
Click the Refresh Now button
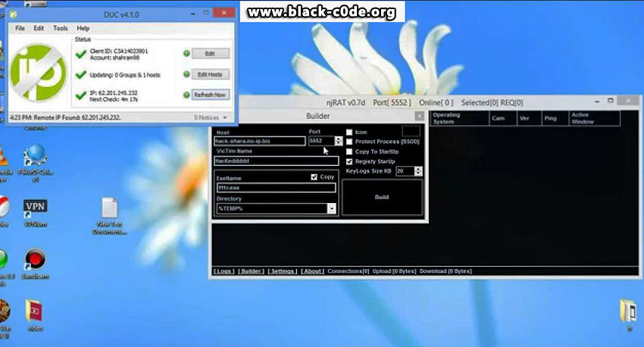click(211, 95)
